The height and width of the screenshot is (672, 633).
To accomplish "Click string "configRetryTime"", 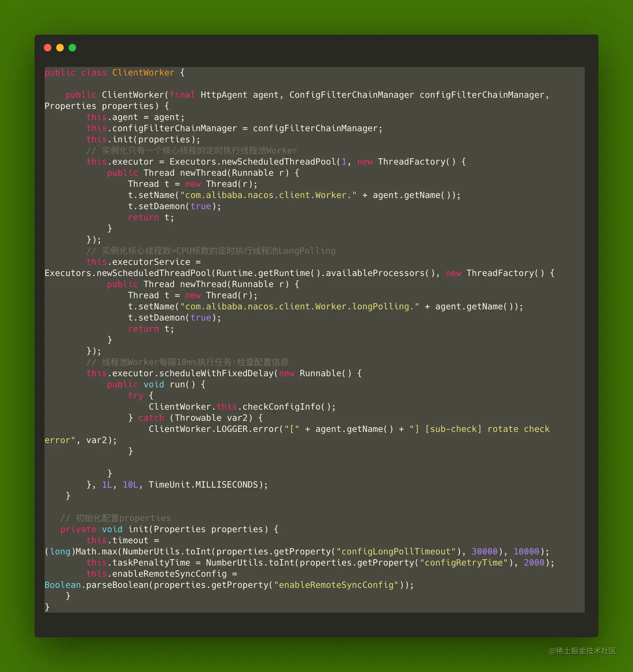I will (464, 563).
